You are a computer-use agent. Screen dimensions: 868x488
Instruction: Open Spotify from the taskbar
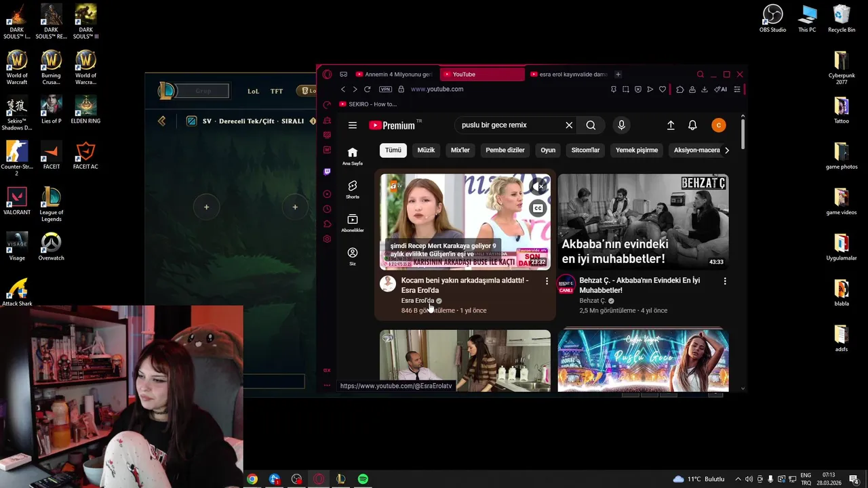[x=363, y=479]
